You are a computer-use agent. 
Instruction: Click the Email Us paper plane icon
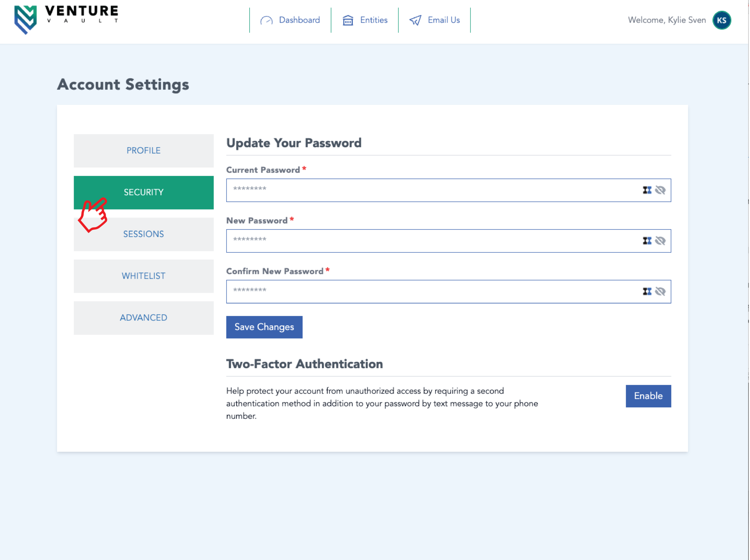point(415,20)
